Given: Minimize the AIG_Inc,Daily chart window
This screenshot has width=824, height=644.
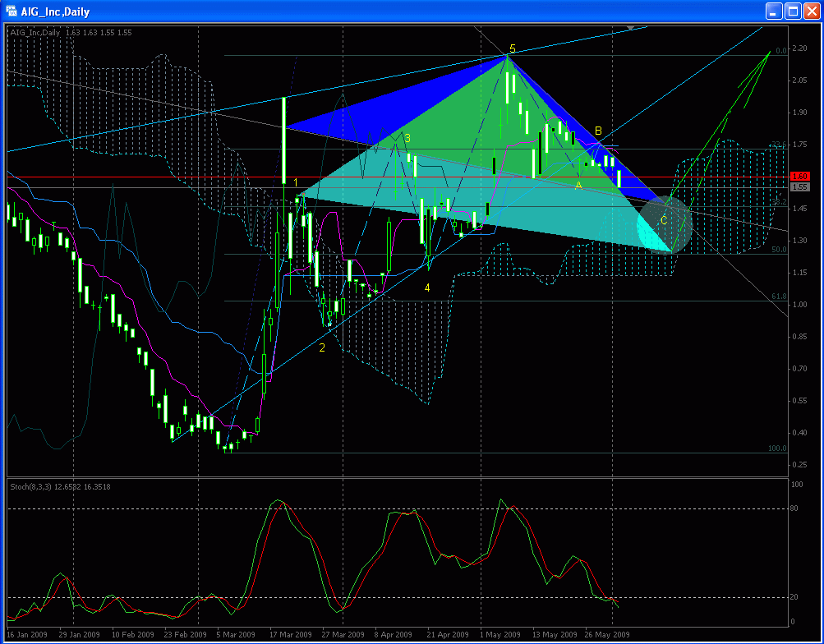Looking at the screenshot, I should click(774, 11).
